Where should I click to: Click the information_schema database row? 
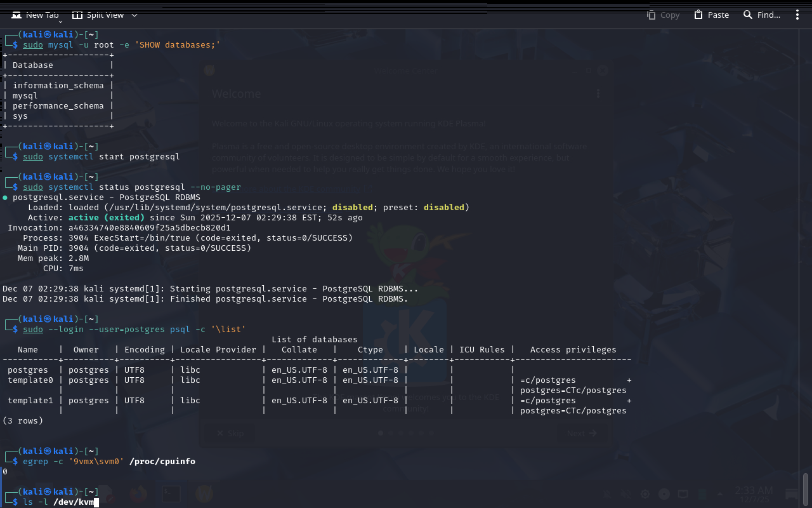click(x=58, y=86)
